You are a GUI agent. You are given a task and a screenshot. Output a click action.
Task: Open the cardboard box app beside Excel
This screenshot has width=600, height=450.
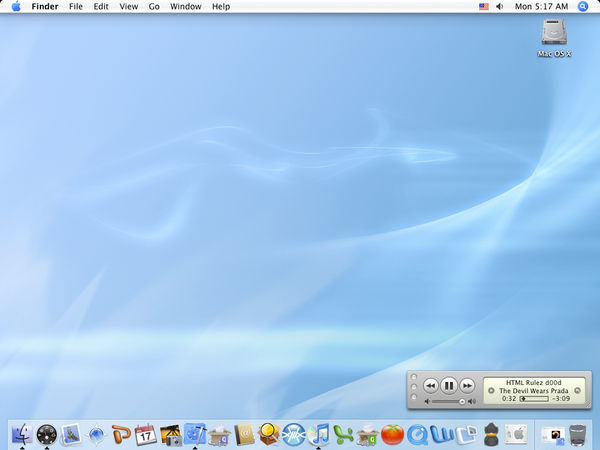coord(368,435)
